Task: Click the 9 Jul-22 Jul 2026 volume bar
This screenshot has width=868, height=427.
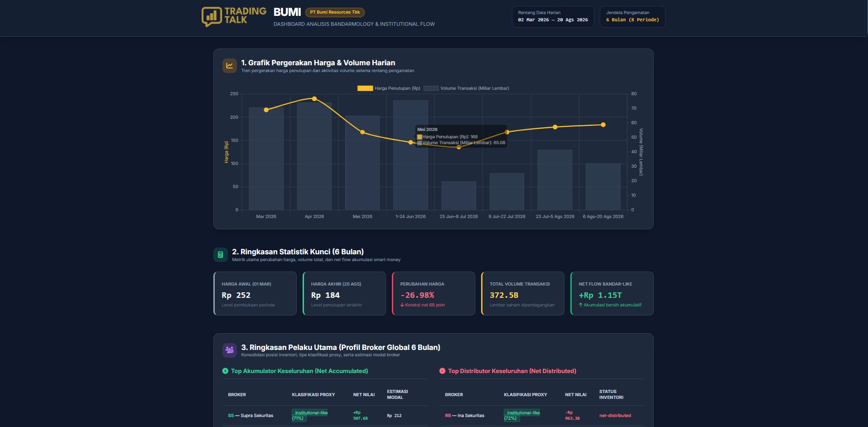Action: (507, 191)
